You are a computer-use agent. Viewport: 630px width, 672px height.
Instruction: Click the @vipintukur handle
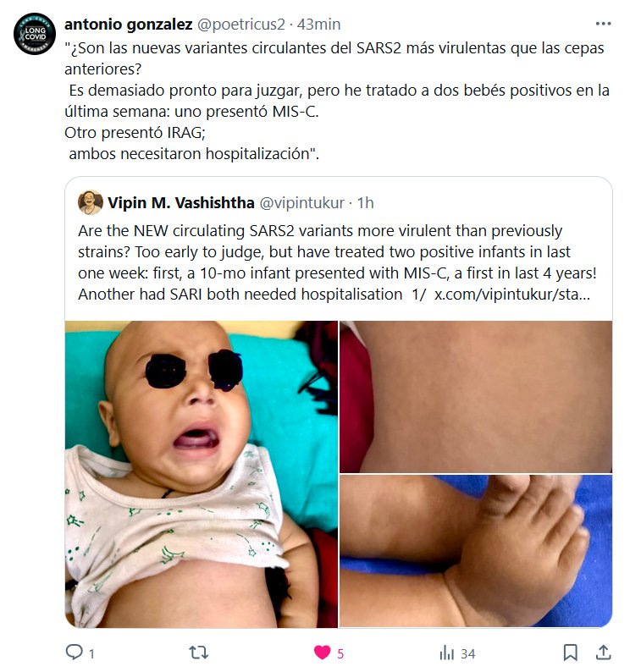[302, 203]
